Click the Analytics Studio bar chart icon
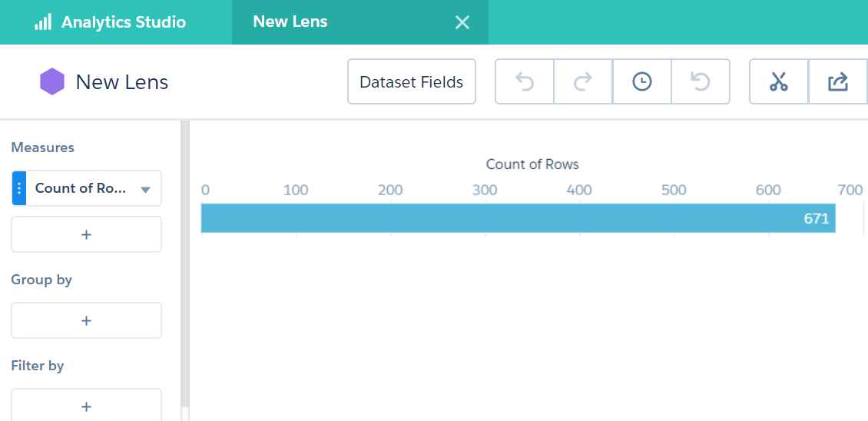Image resolution: width=868 pixels, height=421 pixels. (43, 22)
